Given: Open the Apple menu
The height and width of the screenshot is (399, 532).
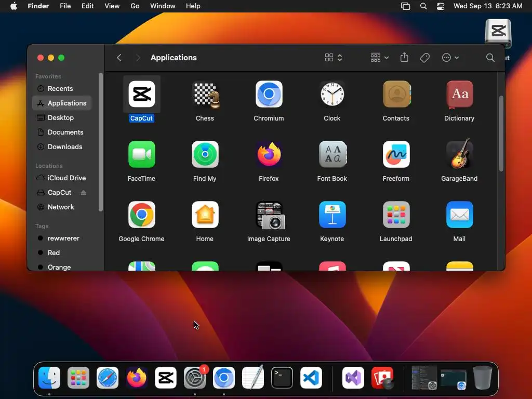Looking at the screenshot, I should (x=14, y=6).
